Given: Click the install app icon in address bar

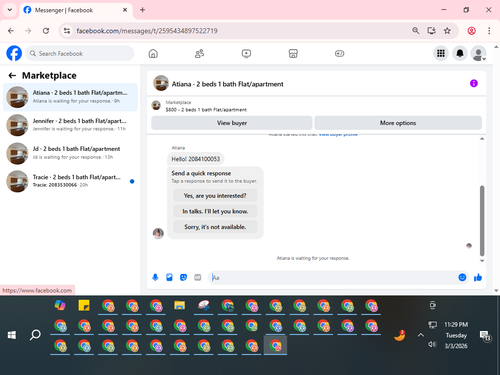Looking at the screenshot, I should (431, 31).
